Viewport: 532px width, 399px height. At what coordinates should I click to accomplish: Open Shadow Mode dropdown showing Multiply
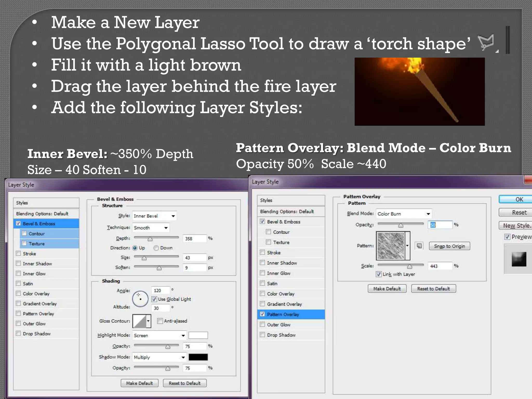point(159,357)
